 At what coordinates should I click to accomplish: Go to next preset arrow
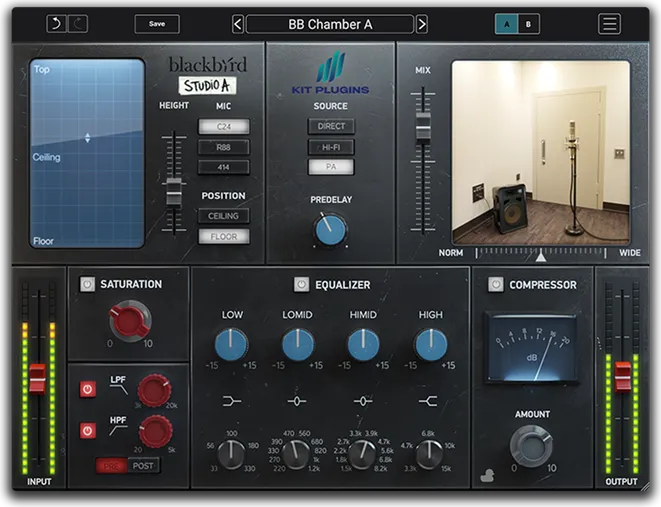tap(422, 24)
